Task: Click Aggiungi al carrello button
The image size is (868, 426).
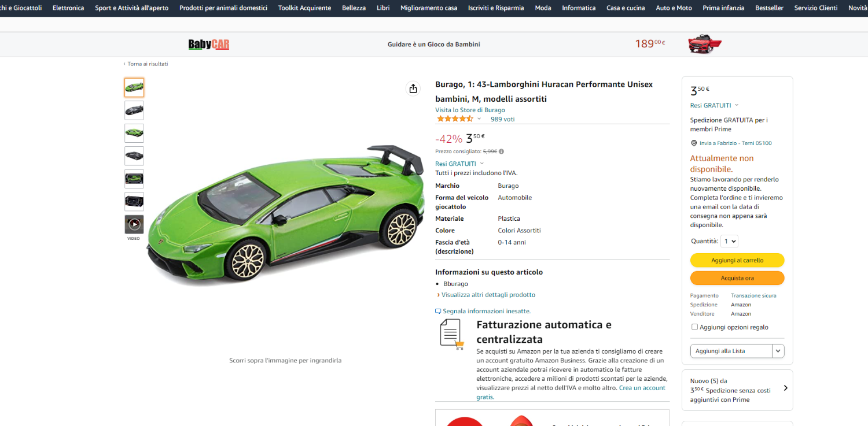Action: 737,260
